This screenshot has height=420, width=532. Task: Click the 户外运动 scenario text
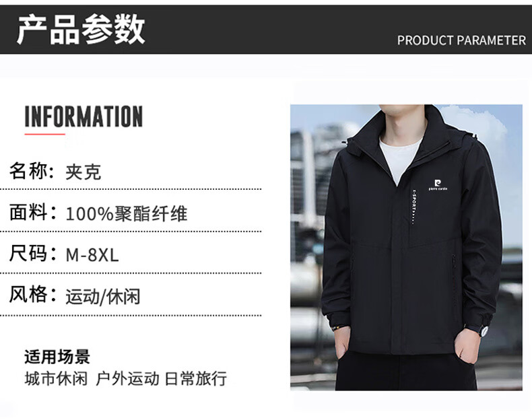point(127,378)
